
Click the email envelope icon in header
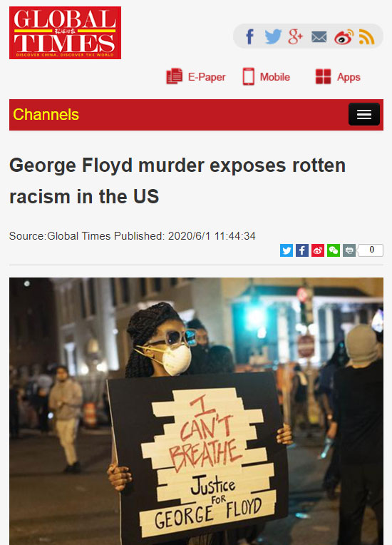[319, 37]
